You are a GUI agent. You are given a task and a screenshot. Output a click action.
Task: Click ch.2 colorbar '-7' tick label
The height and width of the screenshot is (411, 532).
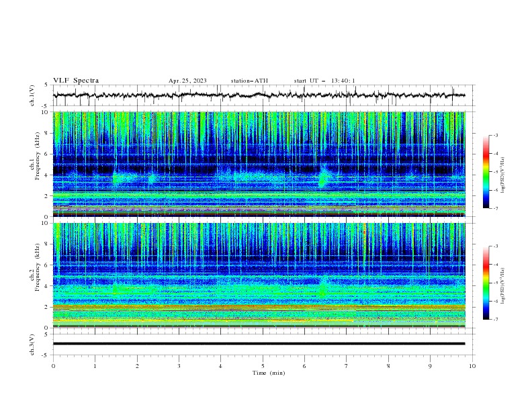[x=495, y=320]
